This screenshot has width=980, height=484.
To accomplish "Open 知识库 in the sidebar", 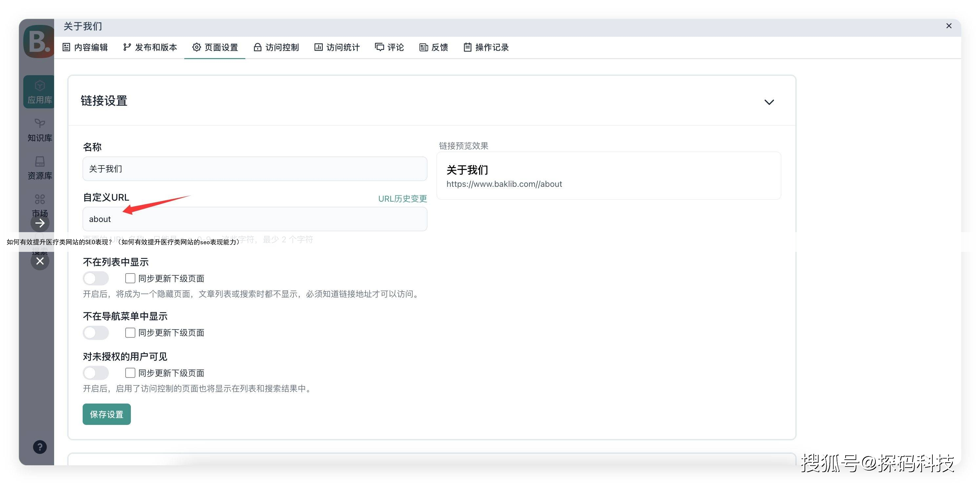I will [40, 129].
